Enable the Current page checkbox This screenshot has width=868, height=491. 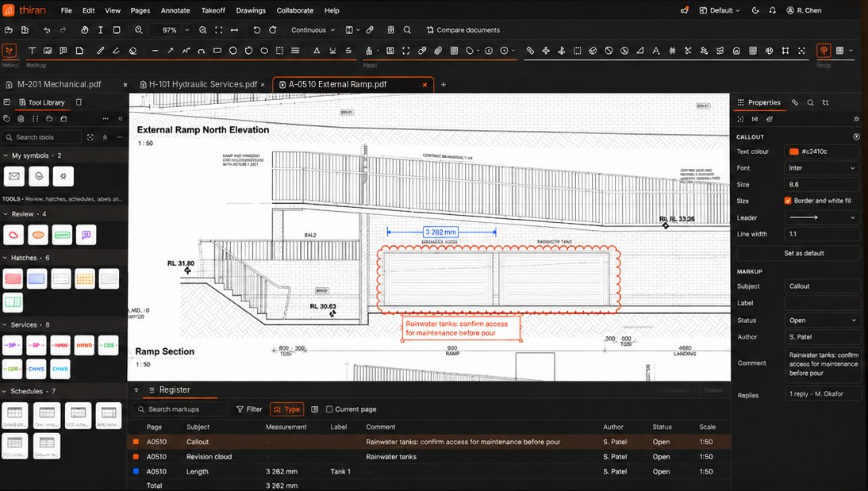329,409
